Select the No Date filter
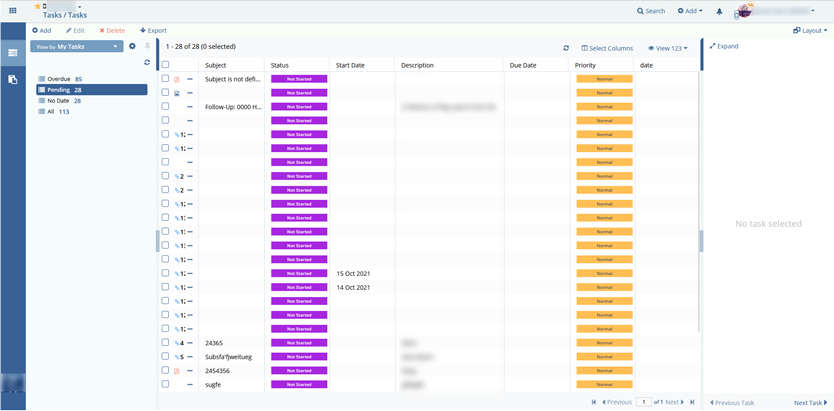 coord(59,101)
